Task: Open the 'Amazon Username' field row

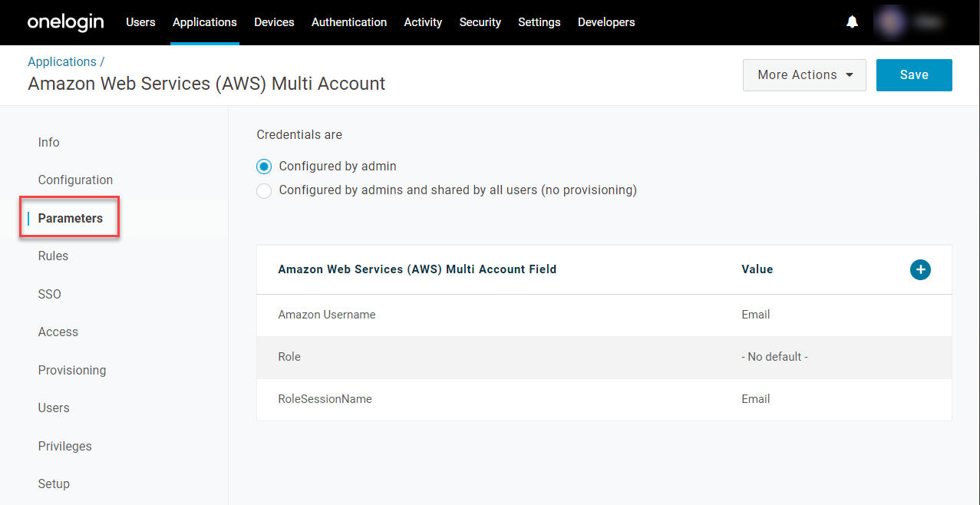Action: (x=604, y=315)
